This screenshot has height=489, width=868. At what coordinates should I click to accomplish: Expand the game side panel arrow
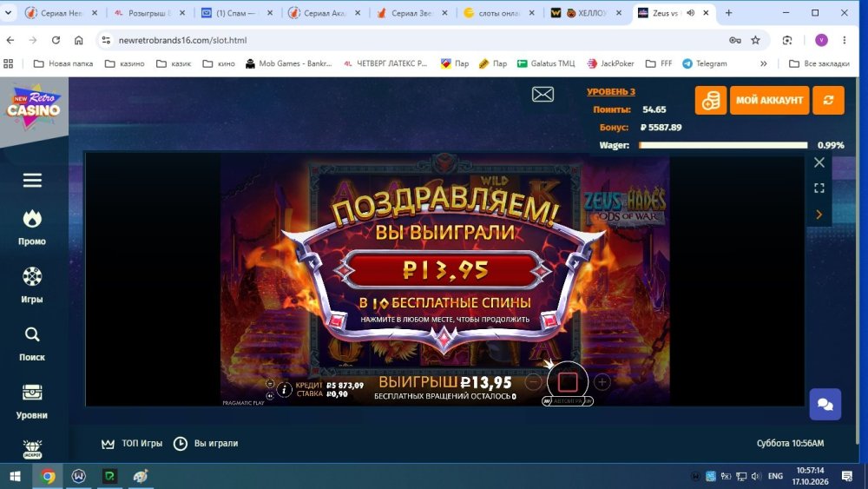[x=819, y=215]
